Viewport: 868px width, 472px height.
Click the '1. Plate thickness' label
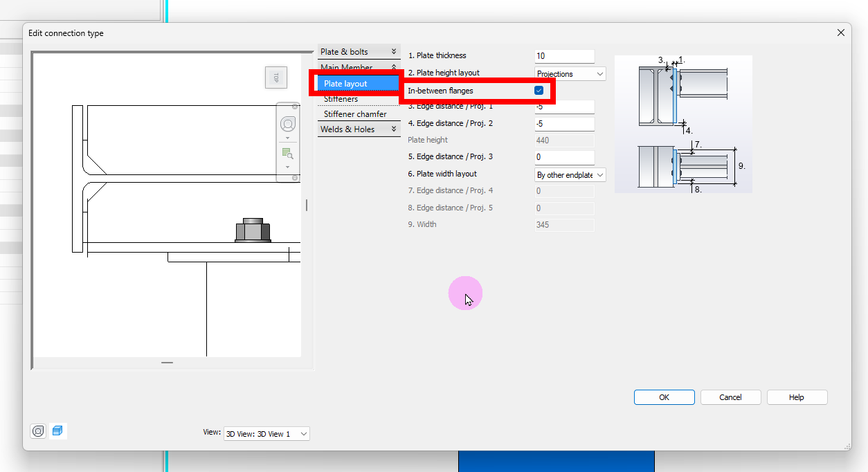[437, 55]
